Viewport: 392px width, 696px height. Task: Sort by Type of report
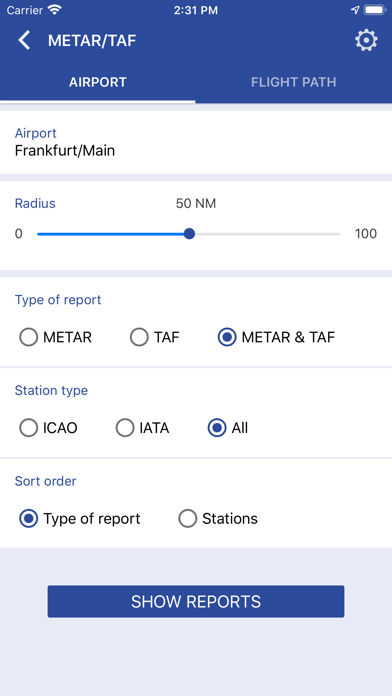click(79, 519)
